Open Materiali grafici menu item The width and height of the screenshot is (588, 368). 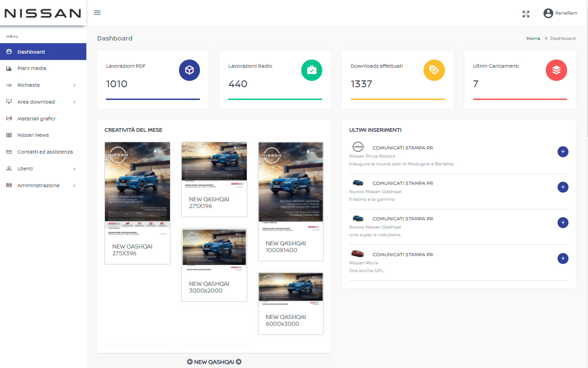coord(43,119)
